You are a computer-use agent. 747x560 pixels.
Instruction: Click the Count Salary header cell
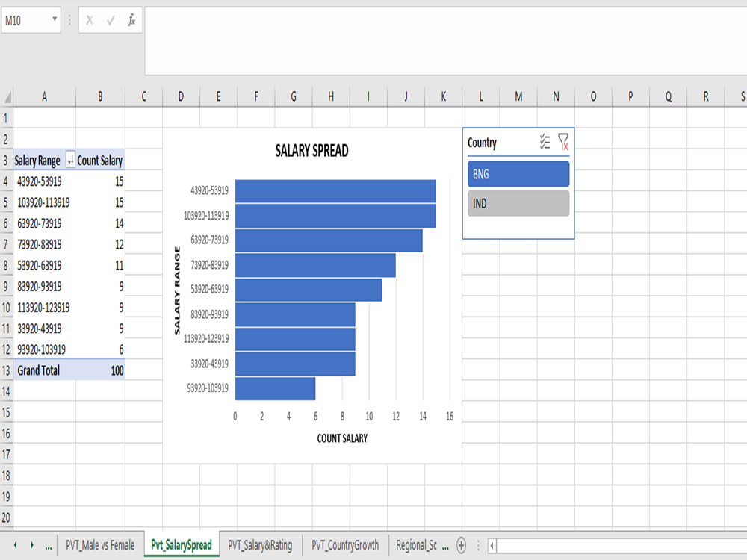(x=101, y=160)
